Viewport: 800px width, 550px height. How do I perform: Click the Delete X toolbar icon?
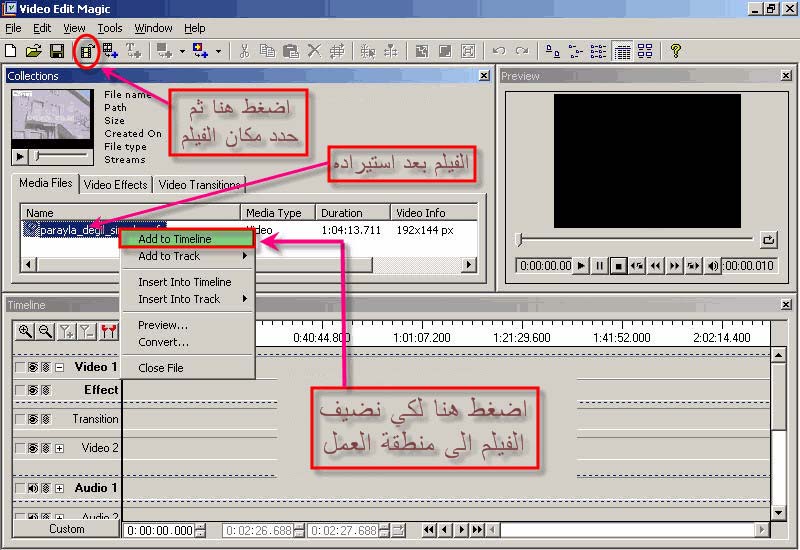pos(314,51)
